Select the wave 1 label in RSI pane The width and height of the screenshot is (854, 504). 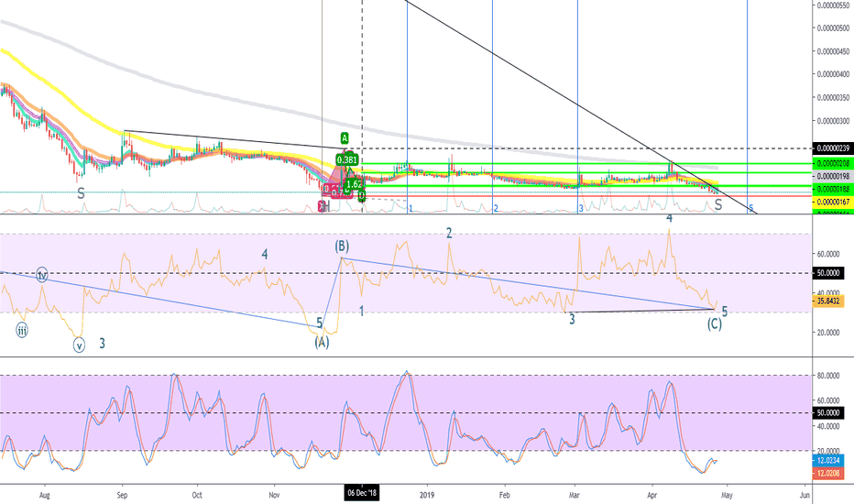pos(361,312)
